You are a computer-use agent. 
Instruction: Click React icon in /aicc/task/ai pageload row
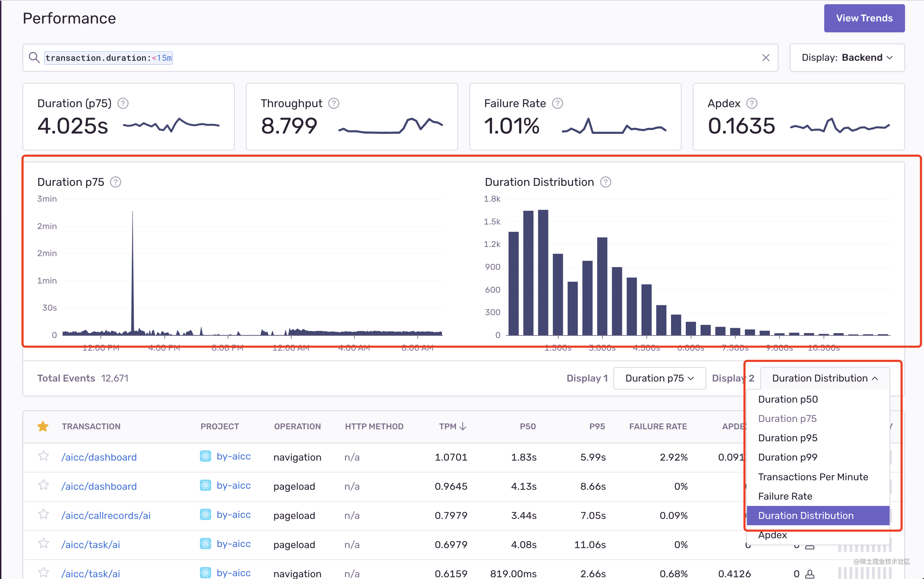(x=206, y=544)
